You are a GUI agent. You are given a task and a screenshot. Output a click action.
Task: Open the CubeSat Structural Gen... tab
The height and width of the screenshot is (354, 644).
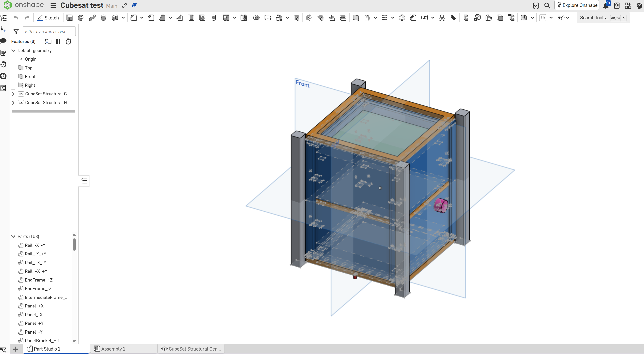point(191,349)
